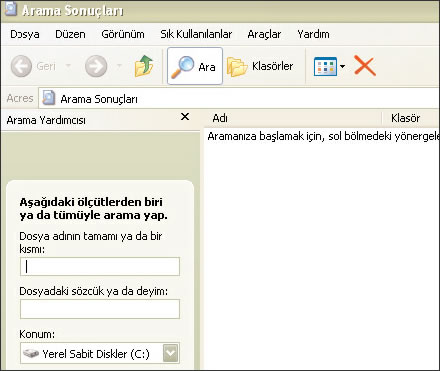
Task: Click the Geri back arrow icon
Action: [x=21, y=66]
